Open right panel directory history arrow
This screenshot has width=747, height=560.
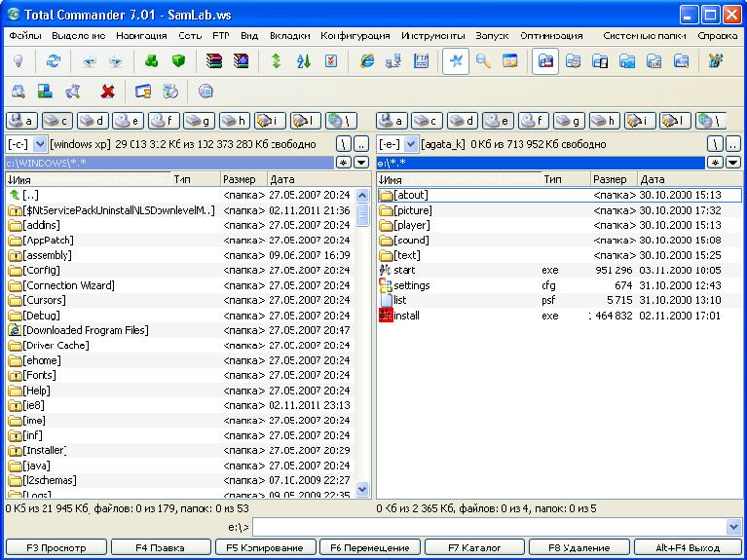733,163
